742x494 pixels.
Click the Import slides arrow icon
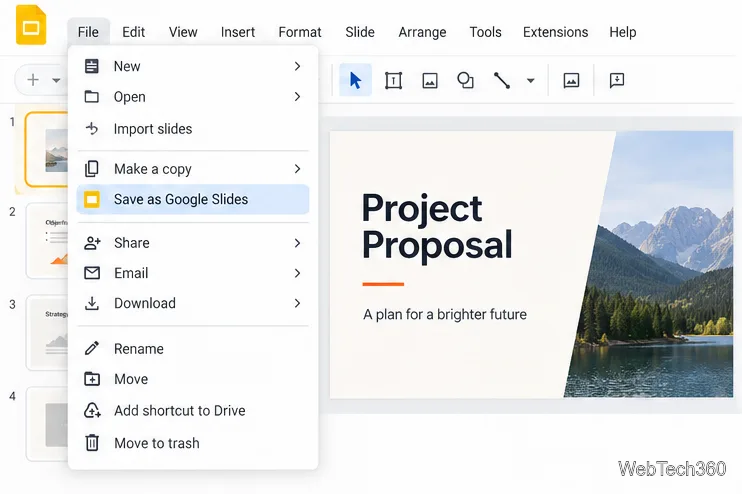click(92, 128)
